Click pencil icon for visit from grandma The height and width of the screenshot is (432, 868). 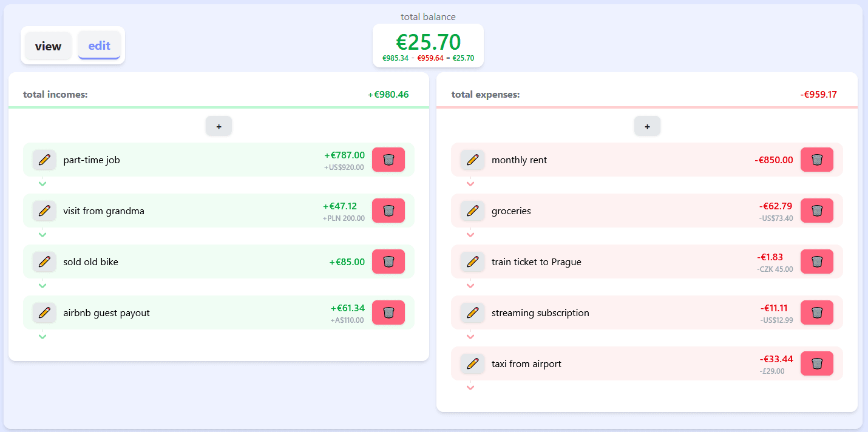point(44,211)
